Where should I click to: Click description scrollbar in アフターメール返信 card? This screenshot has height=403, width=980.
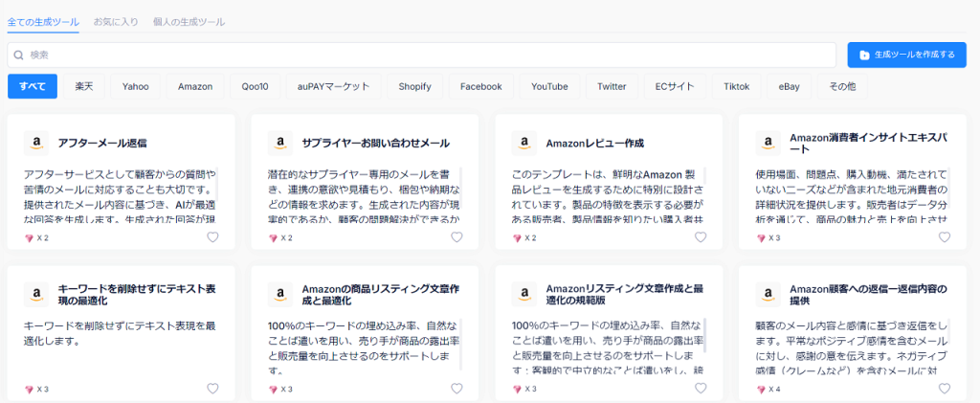[x=217, y=183]
